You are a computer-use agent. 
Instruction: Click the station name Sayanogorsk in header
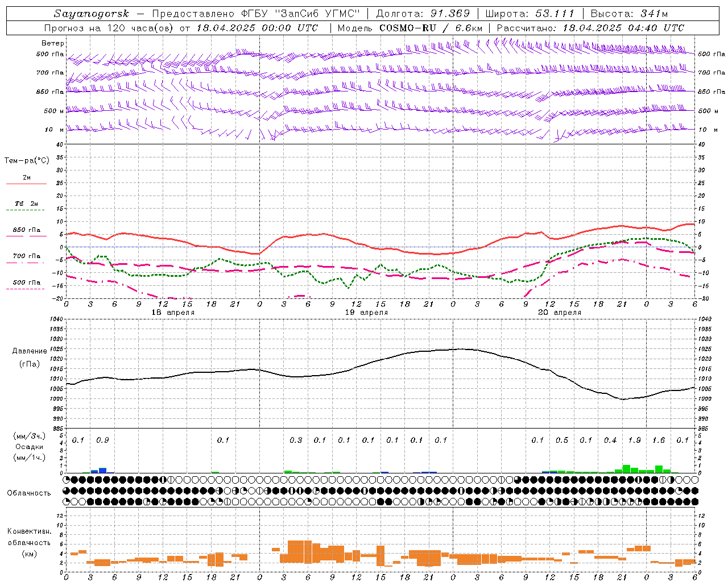point(92,14)
